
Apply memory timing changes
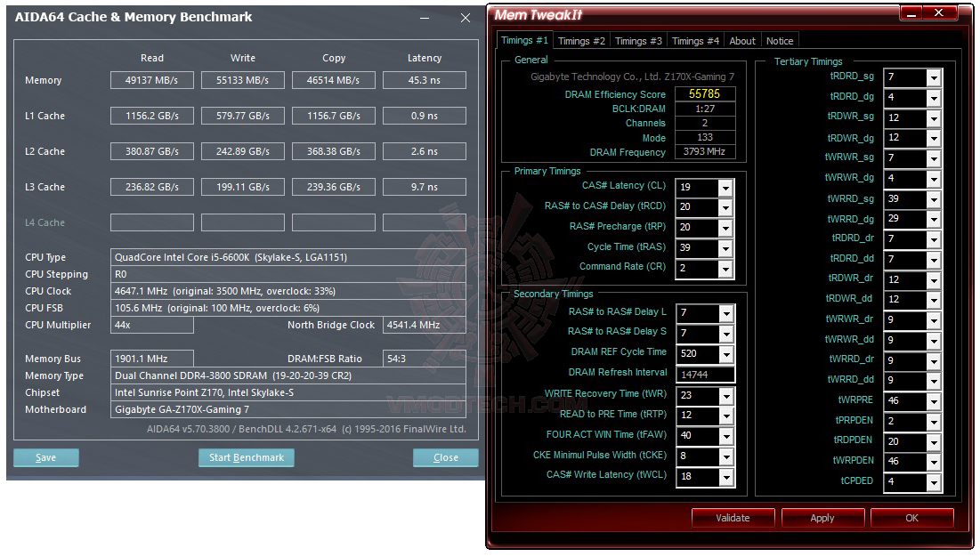(822, 518)
